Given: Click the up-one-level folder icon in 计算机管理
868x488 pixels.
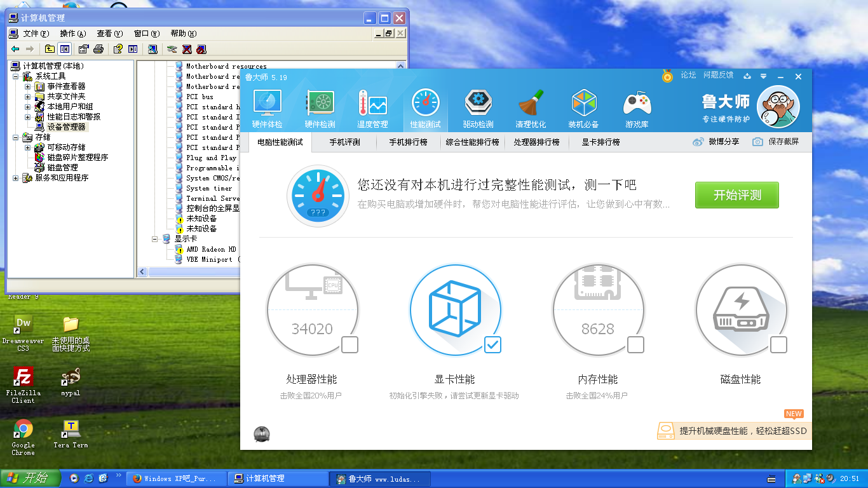Looking at the screenshot, I should [x=50, y=49].
